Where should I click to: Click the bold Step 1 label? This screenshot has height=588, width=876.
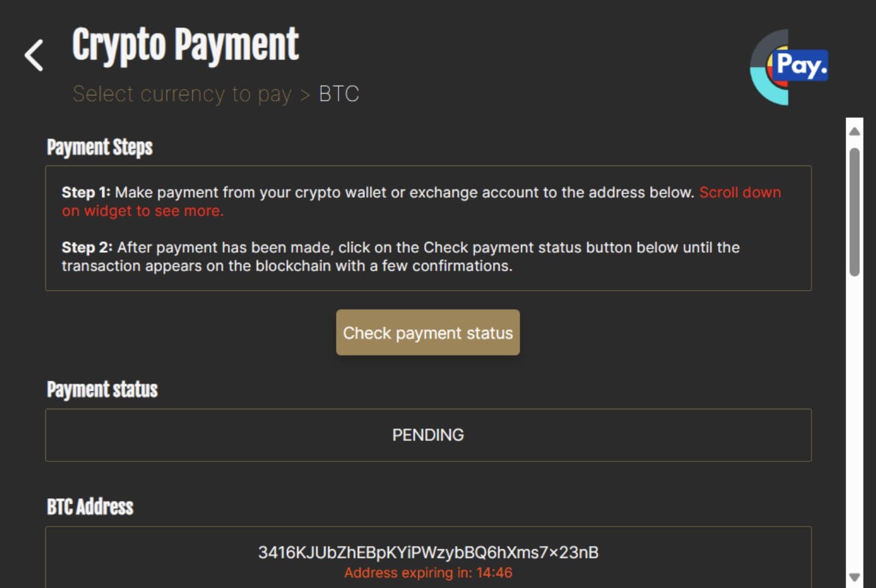point(86,192)
